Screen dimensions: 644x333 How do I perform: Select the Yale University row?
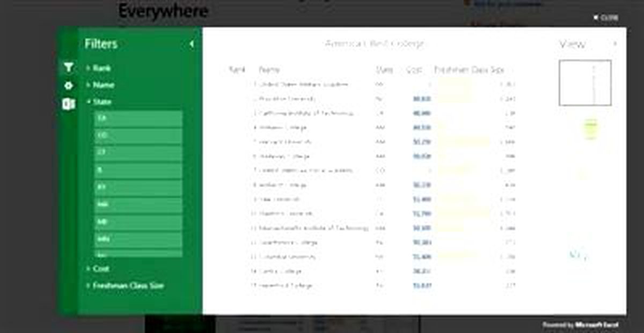pos(370,199)
